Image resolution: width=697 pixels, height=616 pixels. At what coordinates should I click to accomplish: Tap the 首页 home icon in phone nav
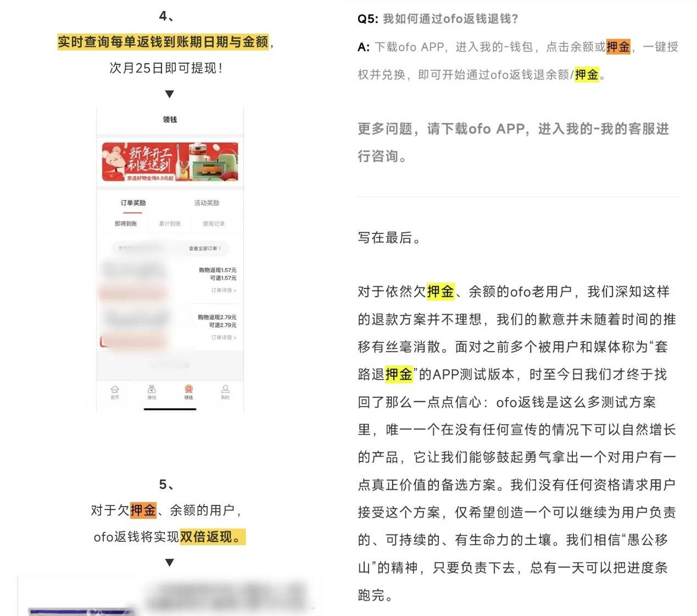115,392
